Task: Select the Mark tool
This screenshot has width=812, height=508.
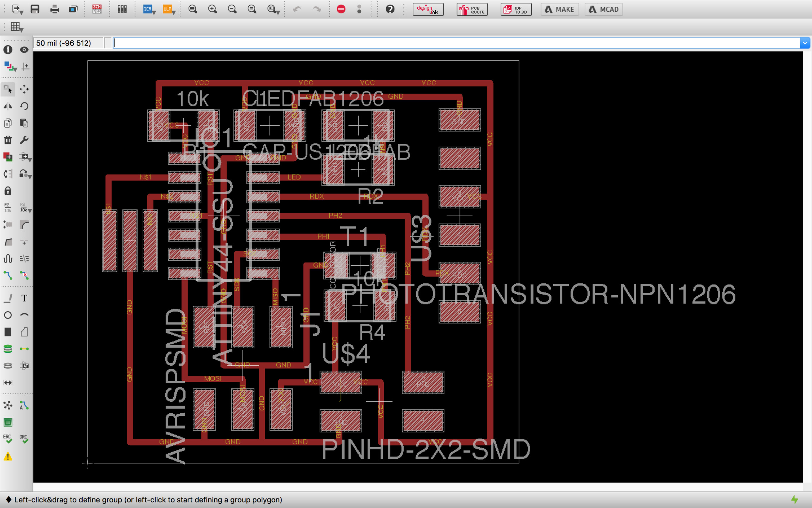Action: coord(24,66)
